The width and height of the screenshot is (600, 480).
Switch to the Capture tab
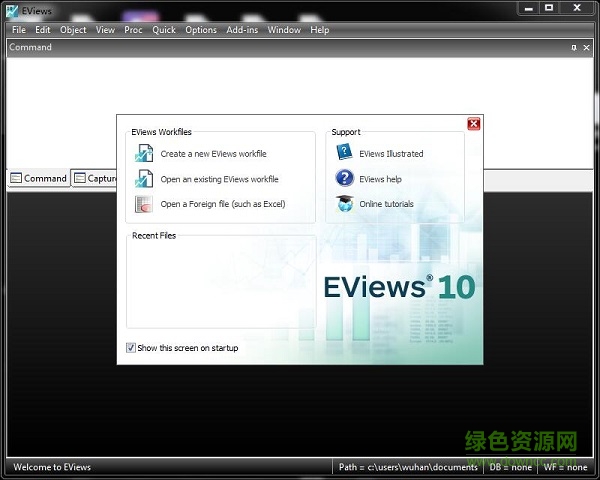(x=95, y=178)
